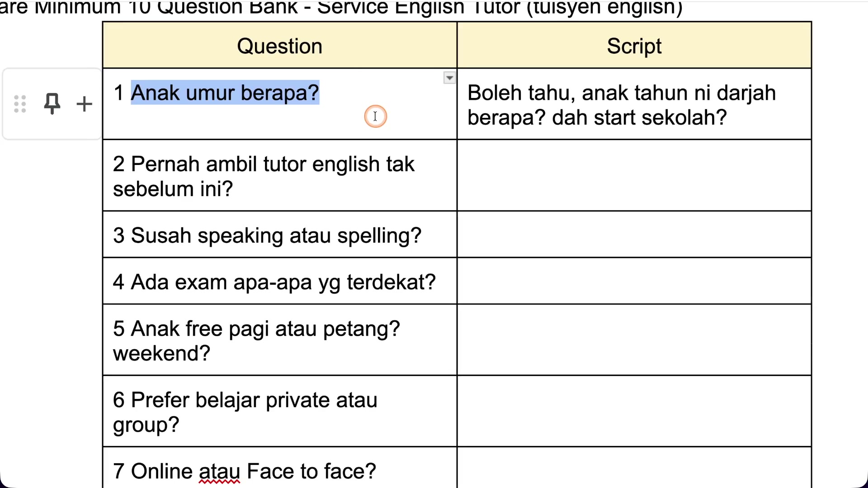This screenshot has width=868, height=488.
Task: Click question "3 Susah speaking atau spelling?"
Action: tap(267, 235)
